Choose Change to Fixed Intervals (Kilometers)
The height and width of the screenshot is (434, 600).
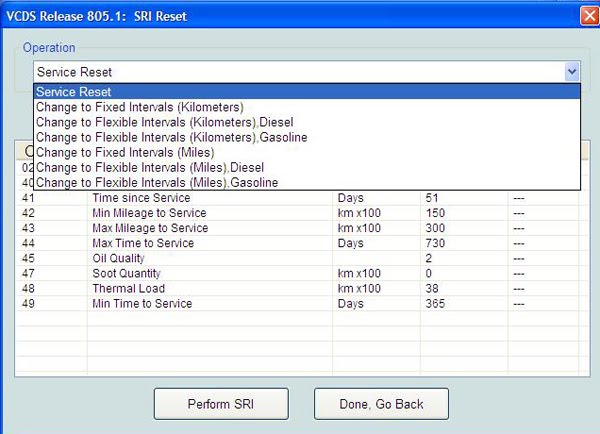pos(307,107)
